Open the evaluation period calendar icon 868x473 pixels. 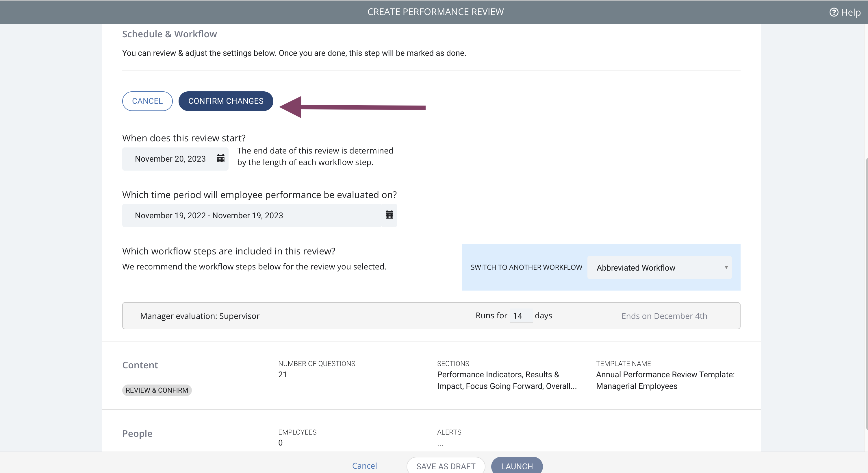tap(389, 215)
